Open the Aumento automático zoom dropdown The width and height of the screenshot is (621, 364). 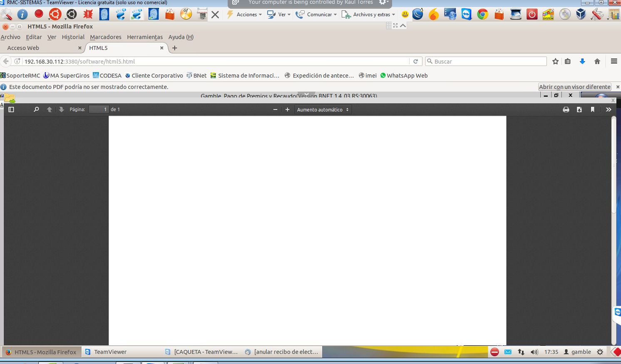pyautogui.click(x=323, y=109)
